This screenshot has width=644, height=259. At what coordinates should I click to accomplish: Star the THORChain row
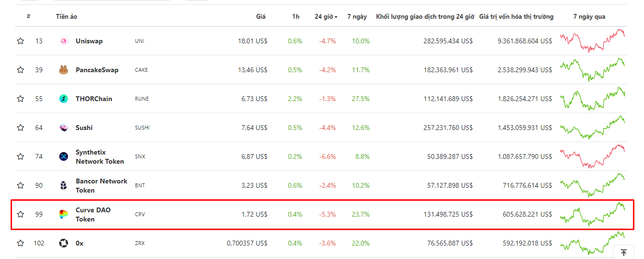click(x=20, y=99)
